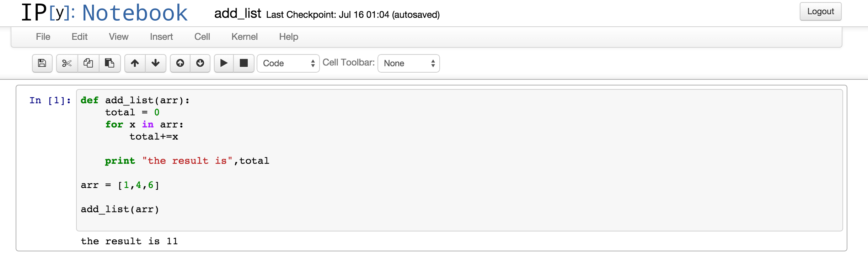868x277 pixels.
Task: Open the Kernel menu
Action: pyautogui.click(x=245, y=37)
